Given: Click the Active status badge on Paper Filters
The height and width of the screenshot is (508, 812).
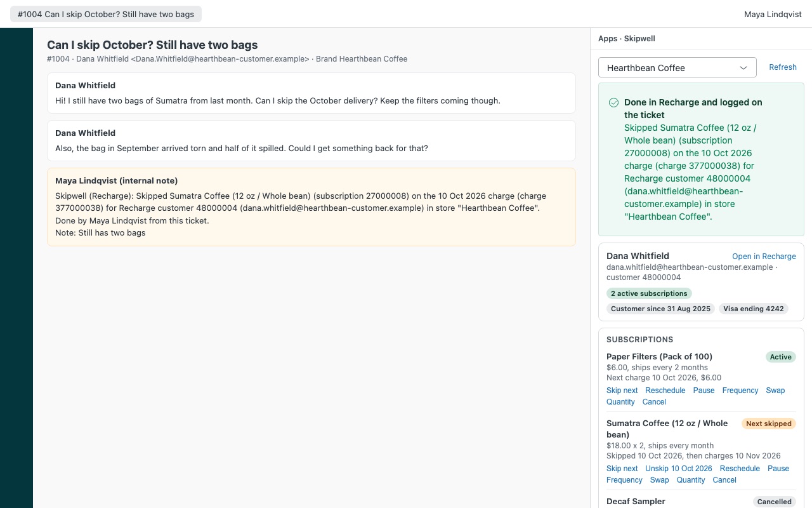Looking at the screenshot, I should [780, 357].
